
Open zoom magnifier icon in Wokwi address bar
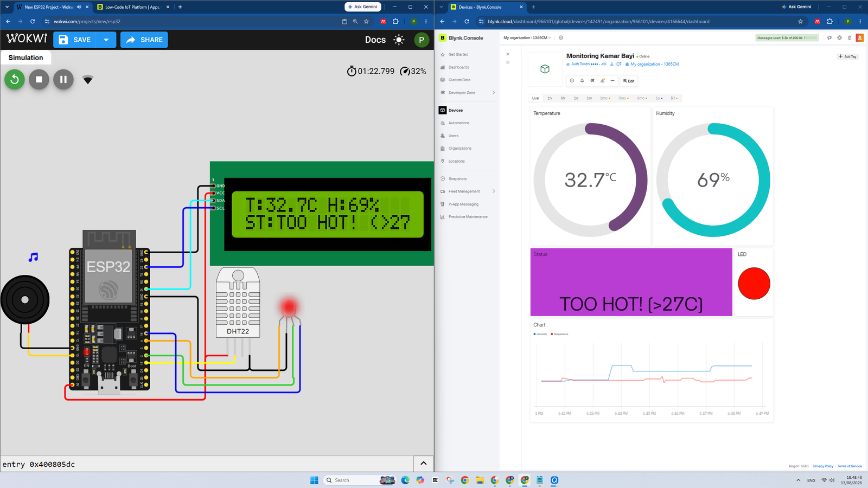pos(355,22)
